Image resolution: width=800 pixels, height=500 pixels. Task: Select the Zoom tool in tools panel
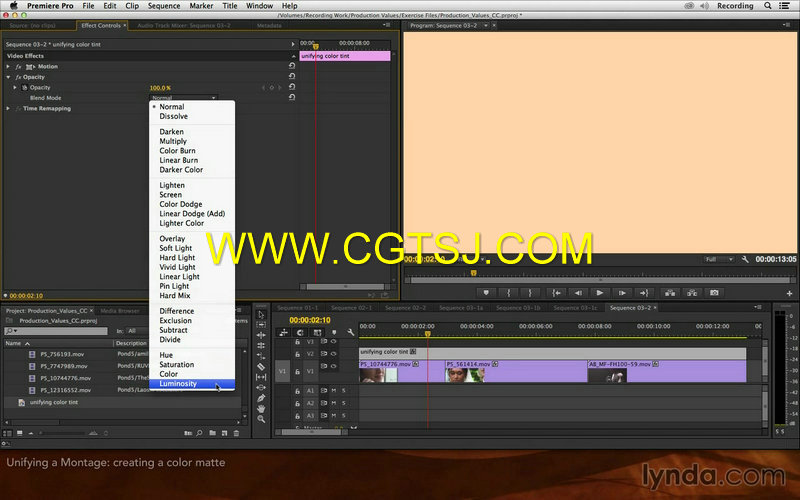tap(261, 419)
